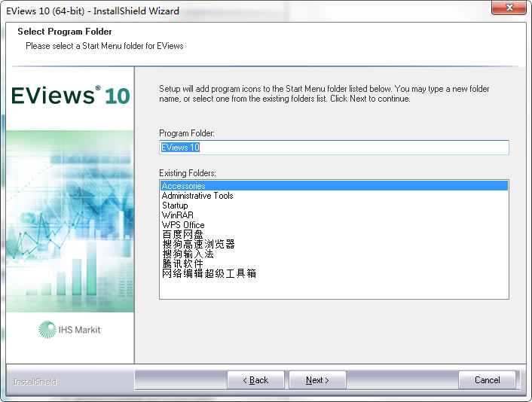The height and width of the screenshot is (402, 532).
Task: Click the Next button to continue
Action: click(316, 380)
